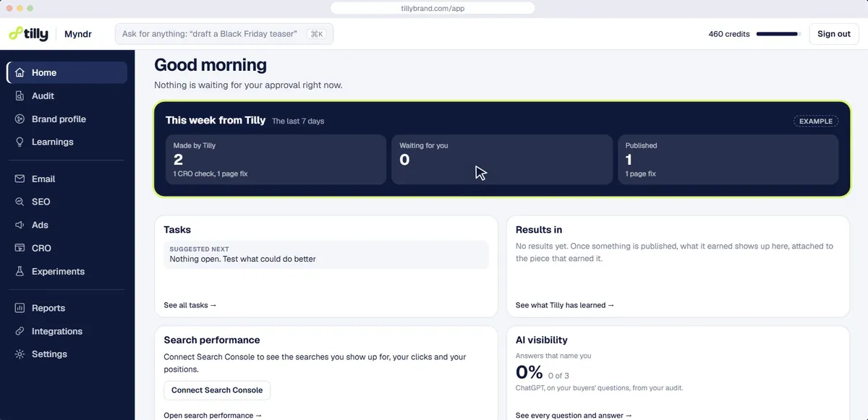The width and height of the screenshot is (868, 420).
Task: Click the Settings gear icon
Action: pyautogui.click(x=20, y=354)
